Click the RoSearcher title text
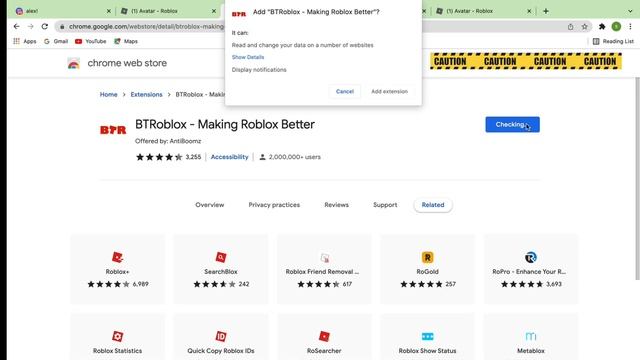The width and height of the screenshot is (640, 360). (x=324, y=351)
